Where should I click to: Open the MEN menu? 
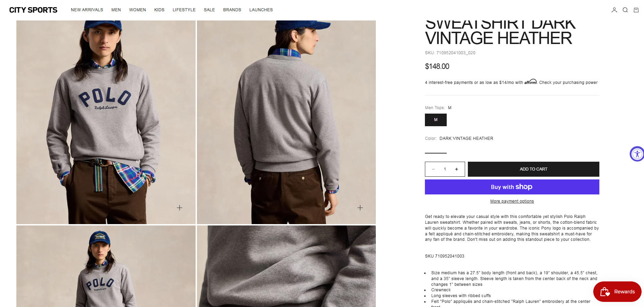pos(116,10)
